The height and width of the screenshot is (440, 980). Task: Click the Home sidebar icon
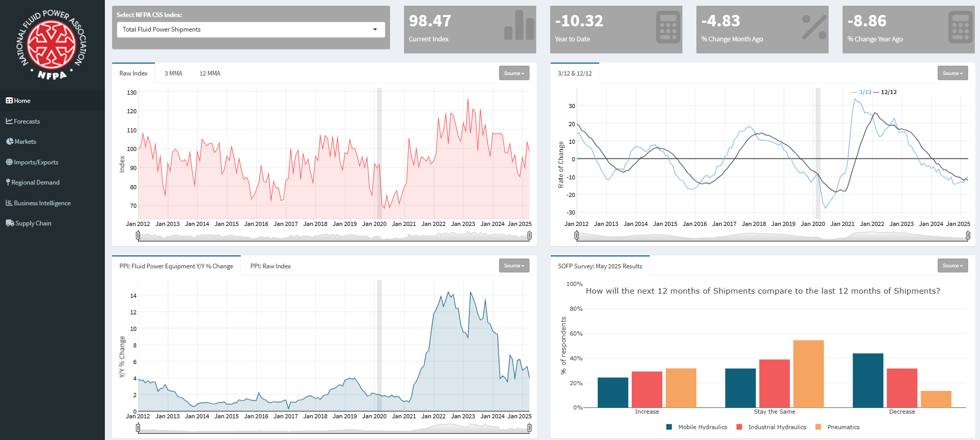(9, 101)
